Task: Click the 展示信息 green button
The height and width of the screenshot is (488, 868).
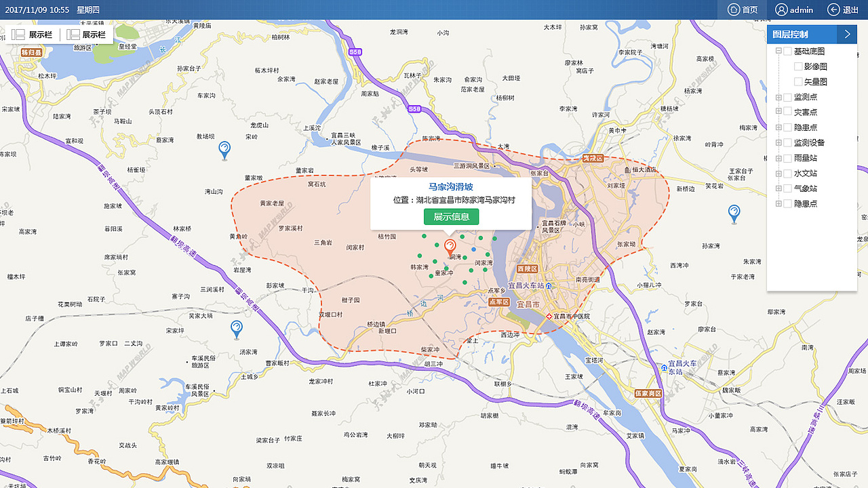Action: click(451, 217)
